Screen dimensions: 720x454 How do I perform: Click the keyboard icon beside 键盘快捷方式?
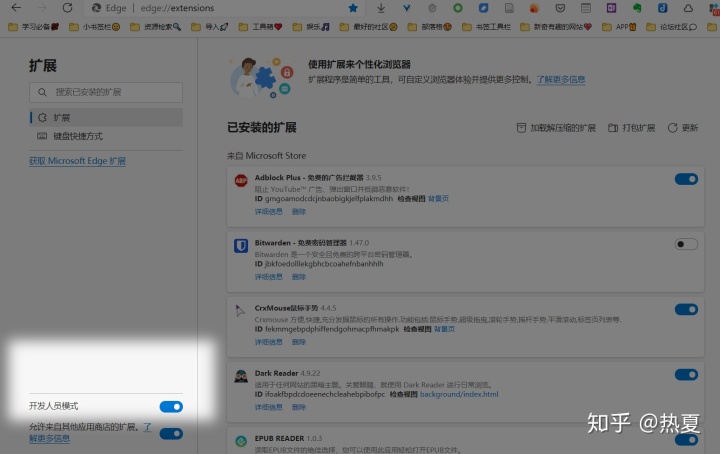[x=42, y=136]
